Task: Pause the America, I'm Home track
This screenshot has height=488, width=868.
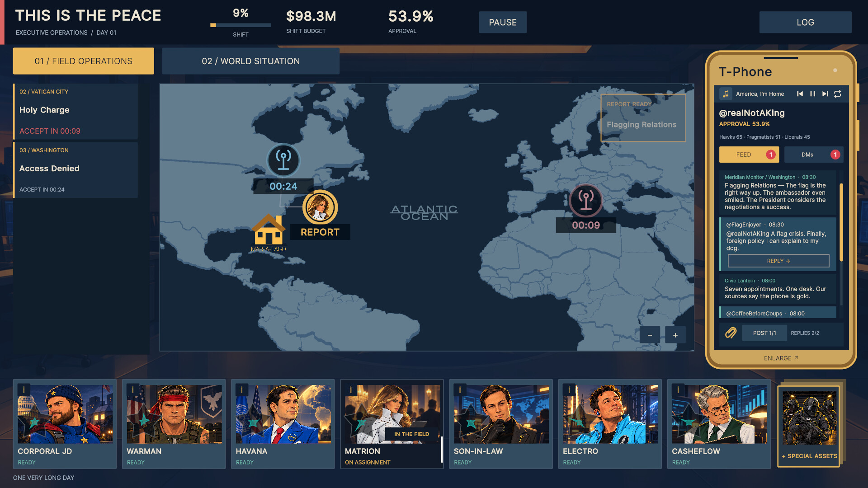Action: click(x=812, y=94)
